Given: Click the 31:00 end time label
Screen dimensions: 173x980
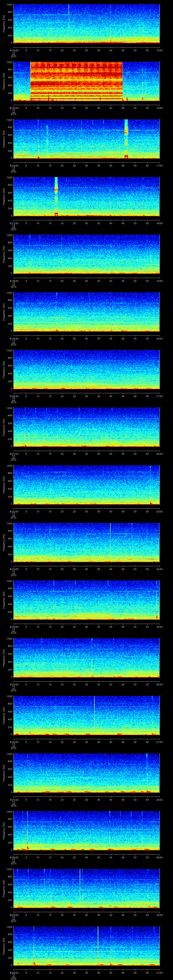Looking at the screenshot, I should tap(160, 972).
